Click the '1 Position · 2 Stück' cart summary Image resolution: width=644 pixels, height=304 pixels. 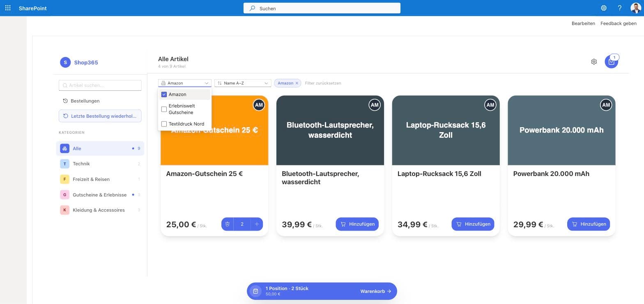point(287,288)
